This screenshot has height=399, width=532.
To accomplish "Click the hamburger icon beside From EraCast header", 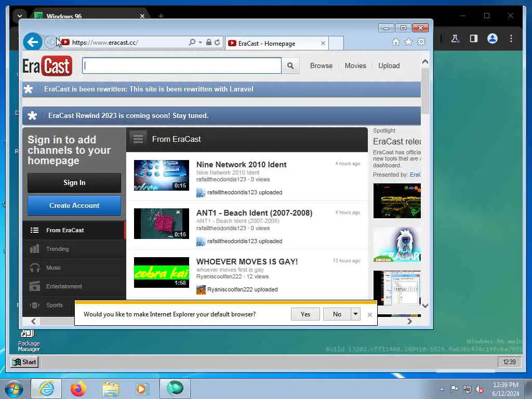I will pyautogui.click(x=138, y=139).
